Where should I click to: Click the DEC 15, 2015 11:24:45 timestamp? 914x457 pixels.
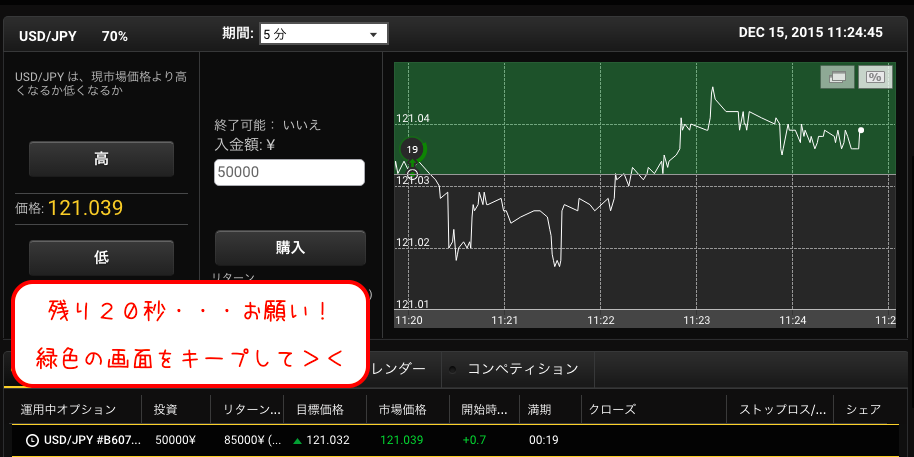[811, 33]
